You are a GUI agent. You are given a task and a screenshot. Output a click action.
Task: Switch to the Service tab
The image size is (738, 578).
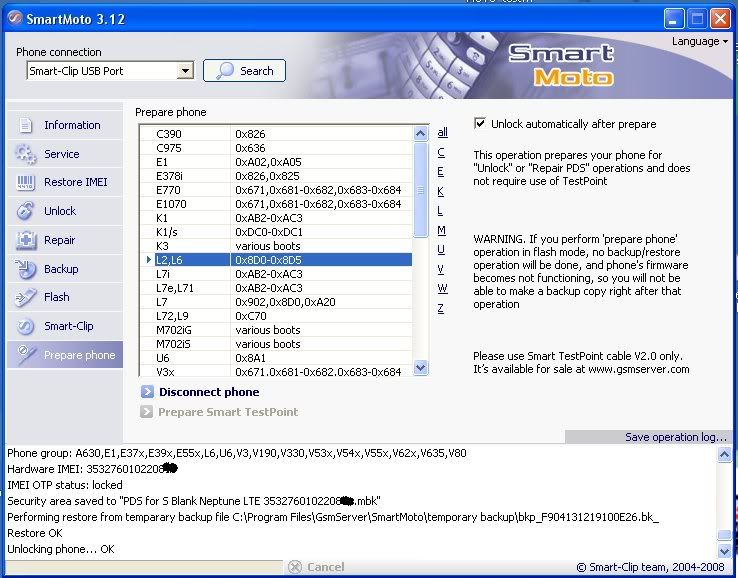[x=62, y=154]
